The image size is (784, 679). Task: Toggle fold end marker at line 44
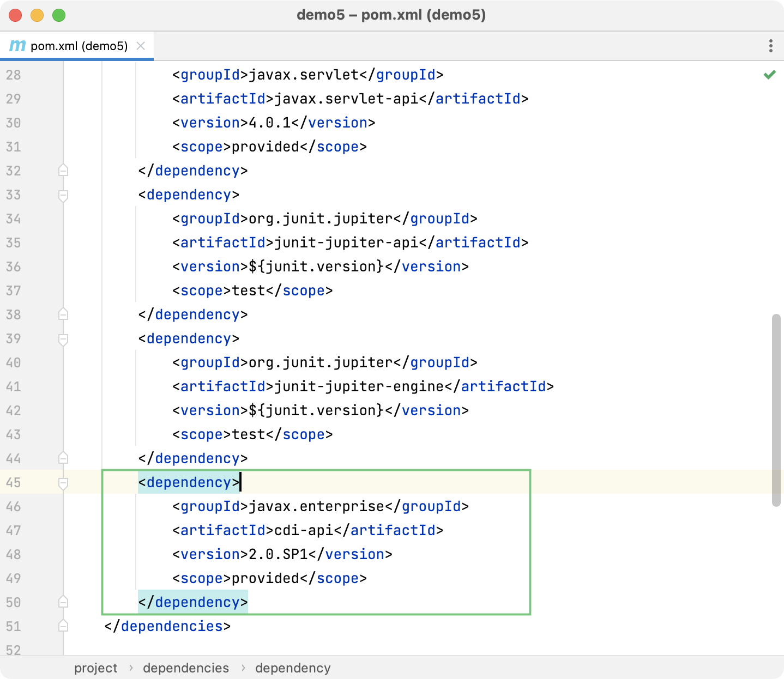[x=63, y=458]
